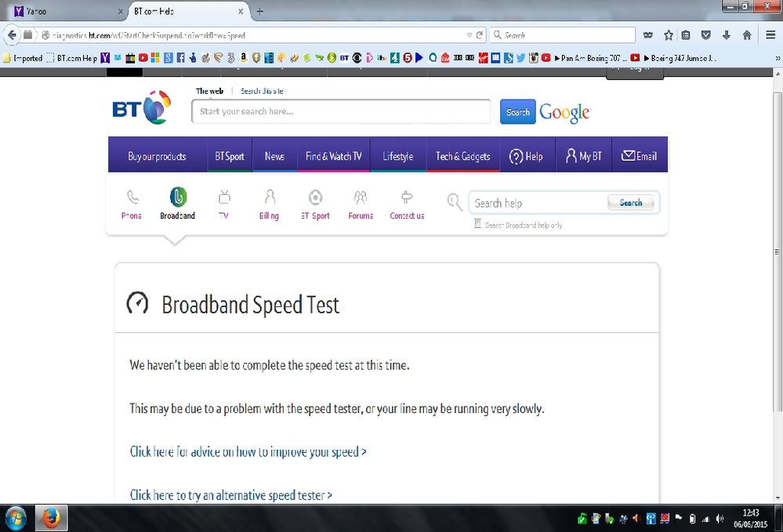Open the Email navigation item
The image size is (783, 532).
click(640, 156)
